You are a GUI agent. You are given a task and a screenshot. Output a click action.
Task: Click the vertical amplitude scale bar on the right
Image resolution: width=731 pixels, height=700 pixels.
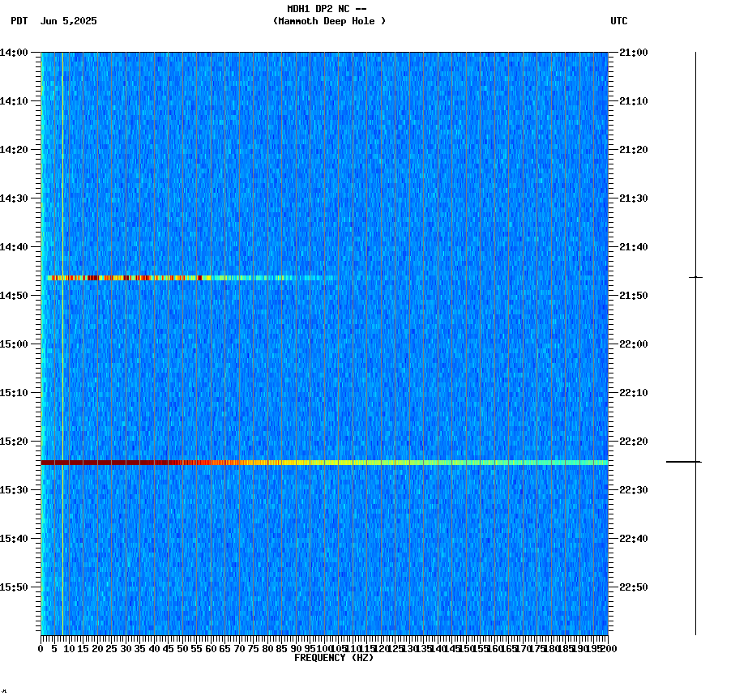[x=695, y=348]
